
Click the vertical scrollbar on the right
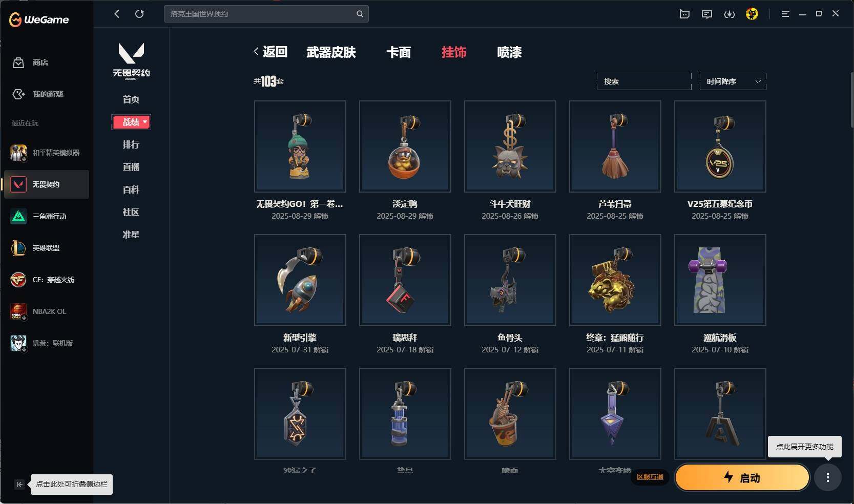tap(851, 100)
